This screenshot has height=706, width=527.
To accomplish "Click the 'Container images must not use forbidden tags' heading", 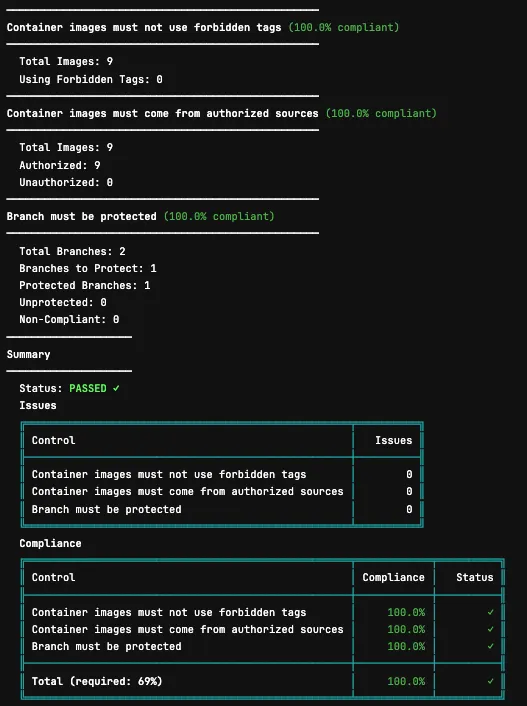I will 144,27.
